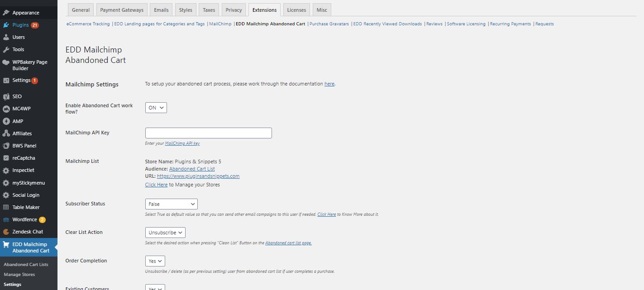Click 'Click Here' to manage stores
Image resolution: width=644 pixels, height=290 pixels.
156,185
